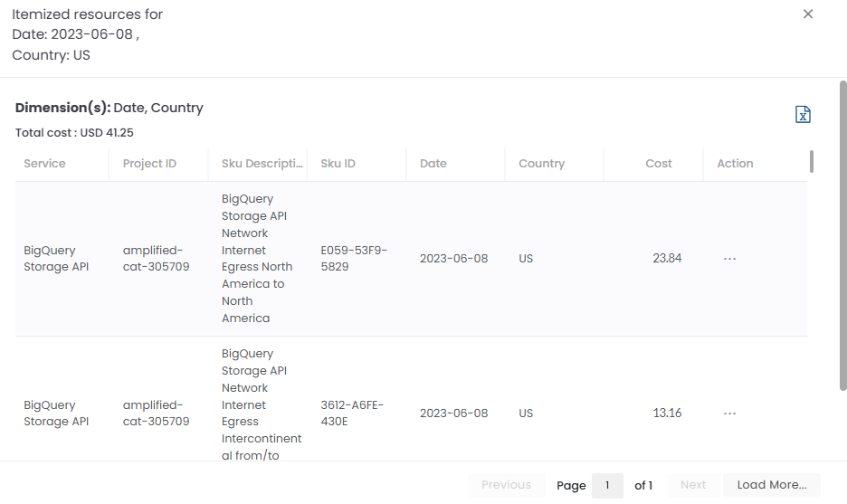847x504 pixels.
Task: Open action menu for 23.84 cost row
Action: pos(729,259)
